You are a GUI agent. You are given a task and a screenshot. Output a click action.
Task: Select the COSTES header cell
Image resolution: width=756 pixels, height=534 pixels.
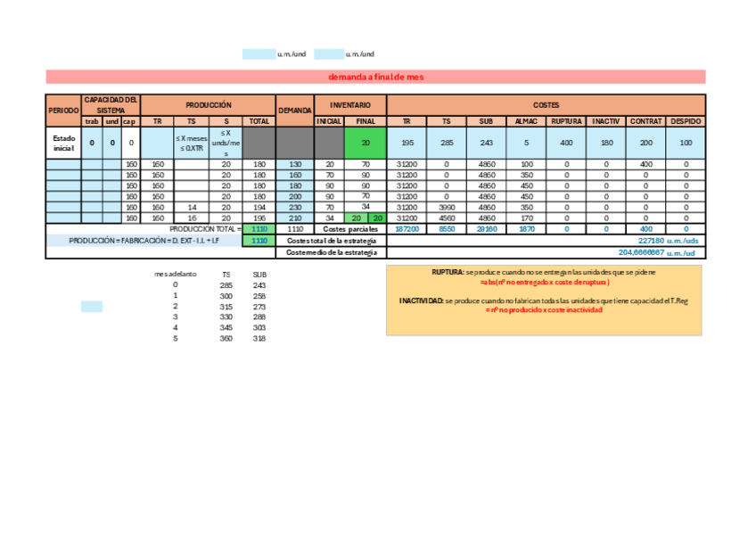(546, 104)
